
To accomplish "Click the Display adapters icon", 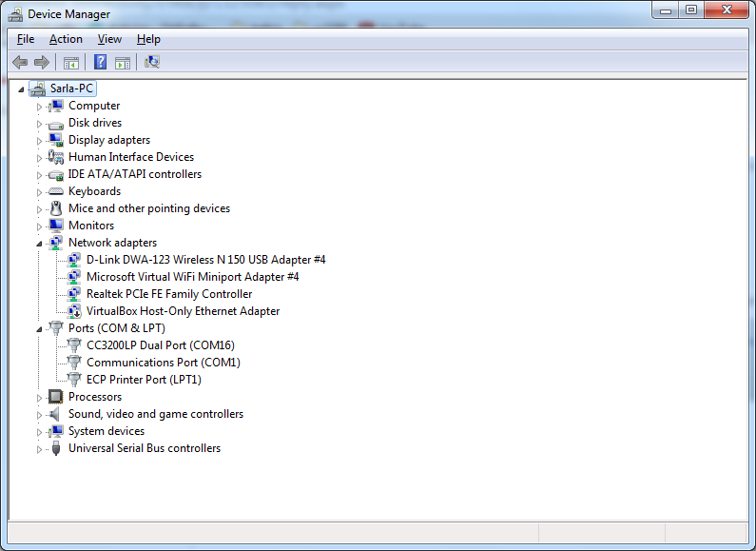I will [56, 140].
